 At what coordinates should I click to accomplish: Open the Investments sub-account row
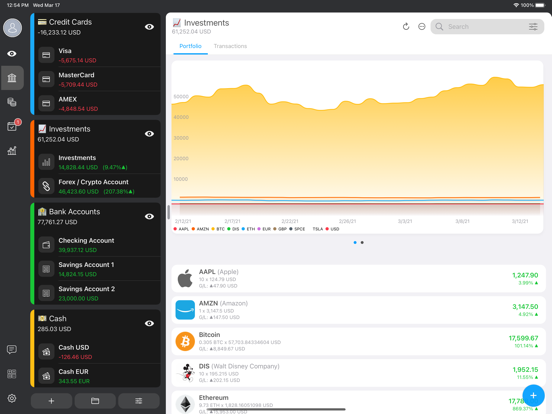pyautogui.click(x=98, y=162)
